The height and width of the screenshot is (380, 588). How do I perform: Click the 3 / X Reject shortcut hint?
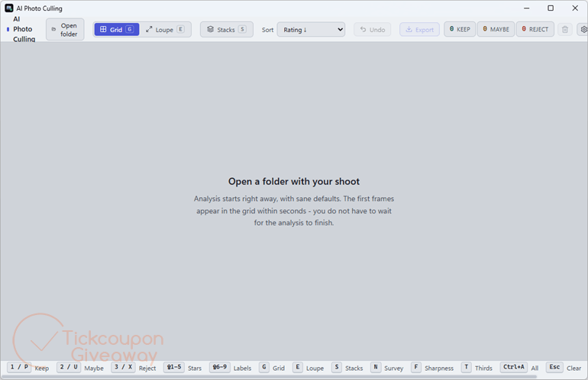[x=134, y=368]
